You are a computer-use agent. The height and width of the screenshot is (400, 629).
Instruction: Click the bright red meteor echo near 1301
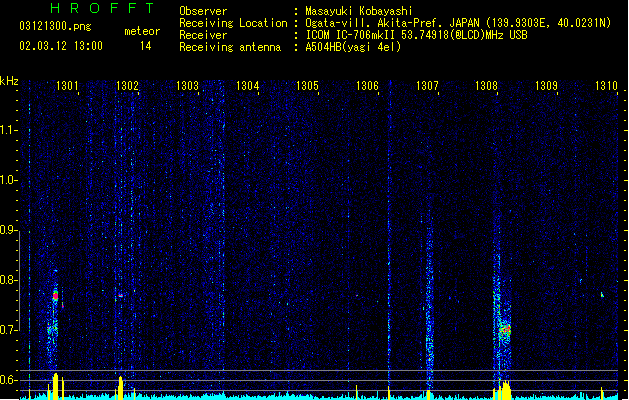[55, 296]
